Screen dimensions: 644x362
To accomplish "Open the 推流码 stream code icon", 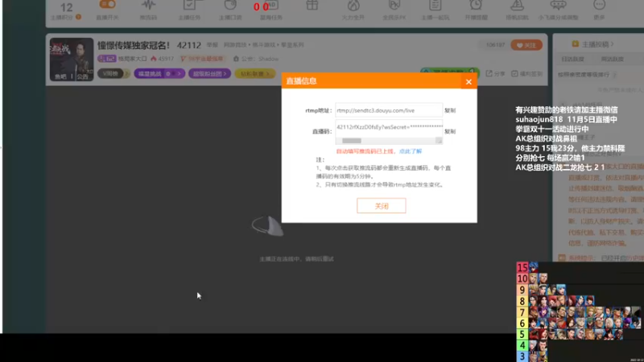I will pos(148,6).
